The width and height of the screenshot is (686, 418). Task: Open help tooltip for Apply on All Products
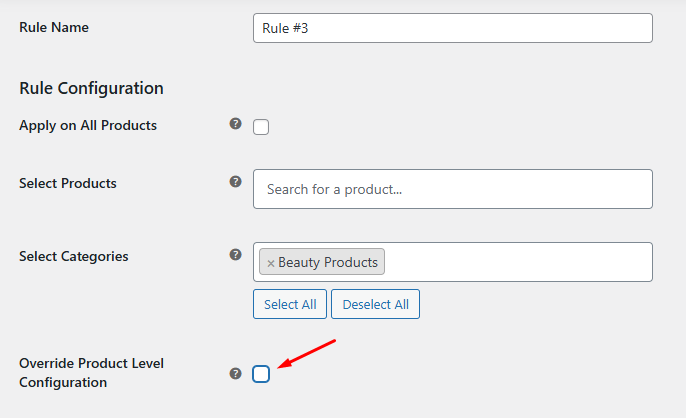(x=236, y=124)
